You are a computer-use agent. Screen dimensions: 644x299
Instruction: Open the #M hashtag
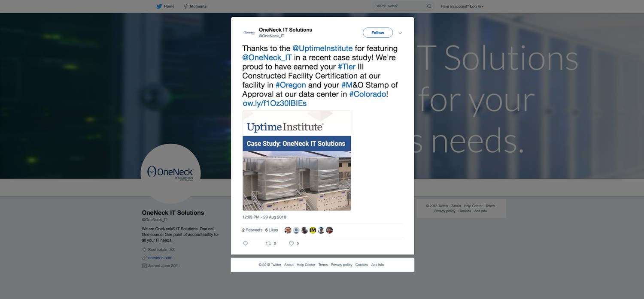[x=347, y=85]
